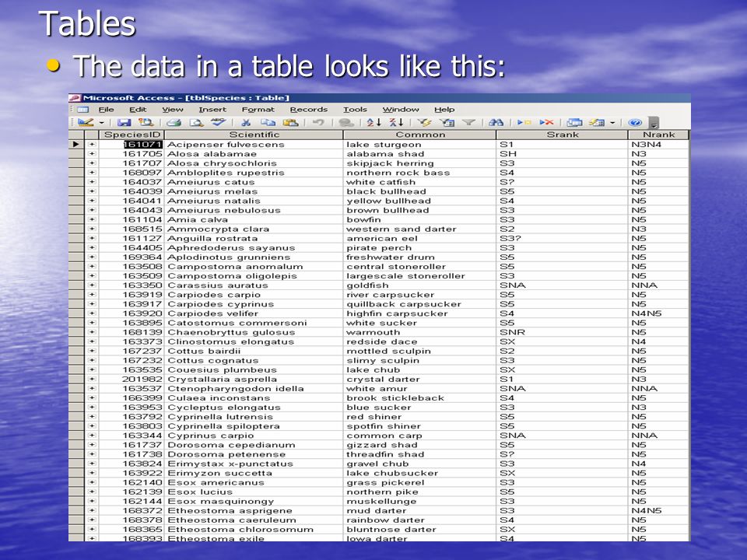Viewport: 747px width, 560px height.
Task: Open the Format menu
Action: pyautogui.click(x=258, y=110)
